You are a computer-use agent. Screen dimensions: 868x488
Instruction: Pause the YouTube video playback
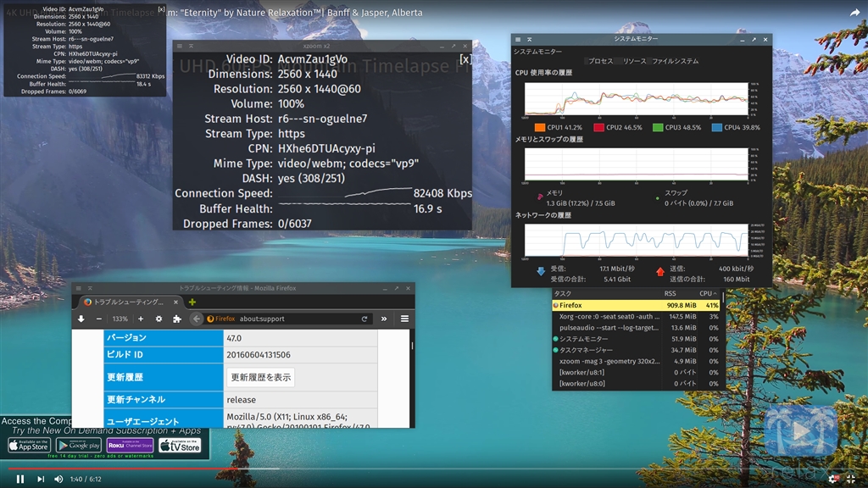pos(20,480)
